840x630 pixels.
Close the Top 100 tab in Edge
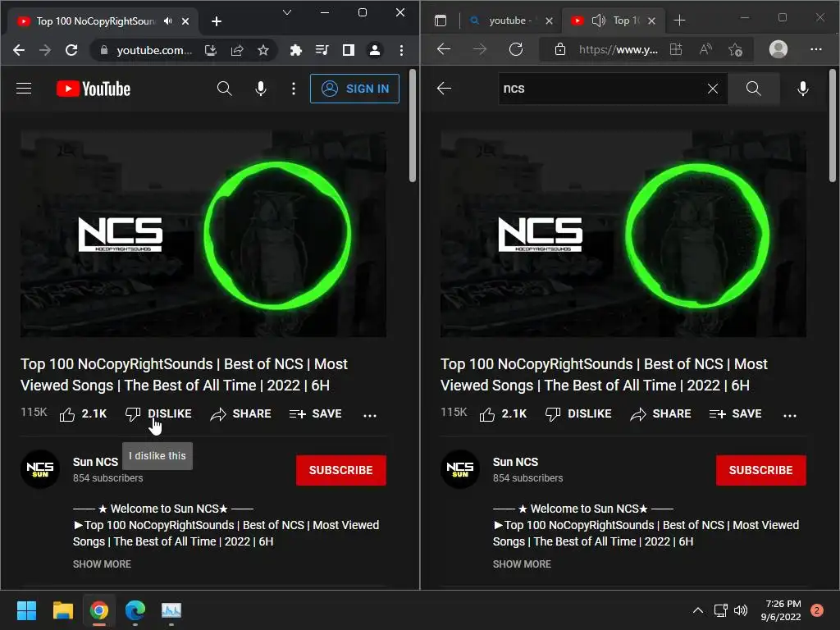tap(651, 21)
